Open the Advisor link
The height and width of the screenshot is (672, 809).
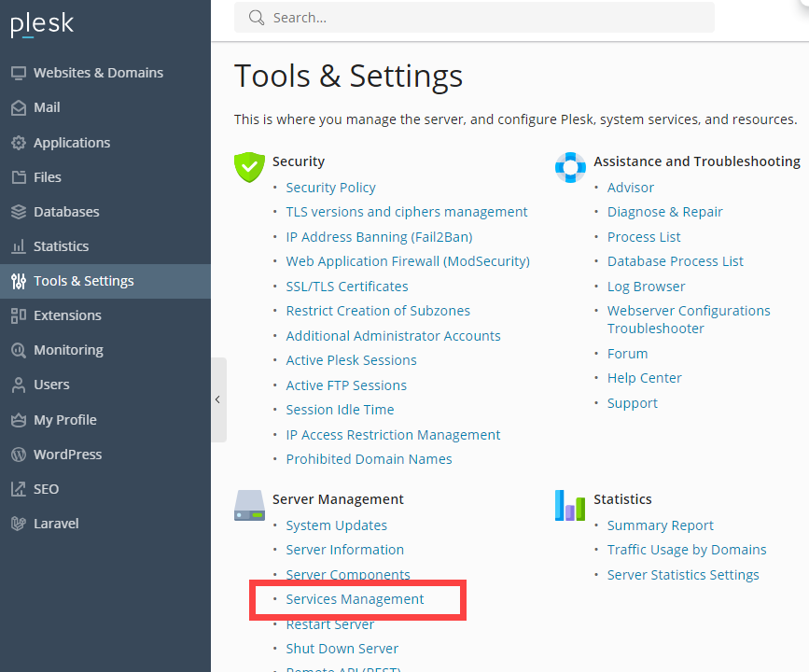coord(631,188)
